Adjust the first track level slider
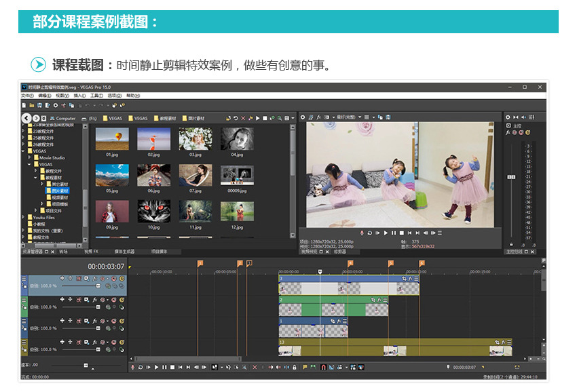577x392 pixels. (98, 286)
